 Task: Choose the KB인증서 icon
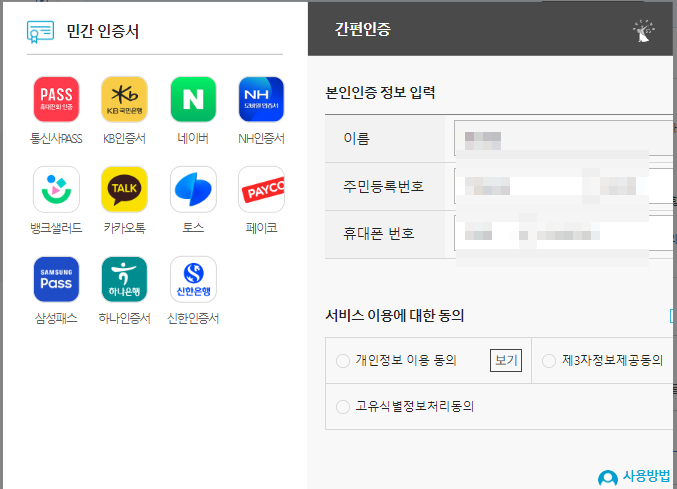124,99
